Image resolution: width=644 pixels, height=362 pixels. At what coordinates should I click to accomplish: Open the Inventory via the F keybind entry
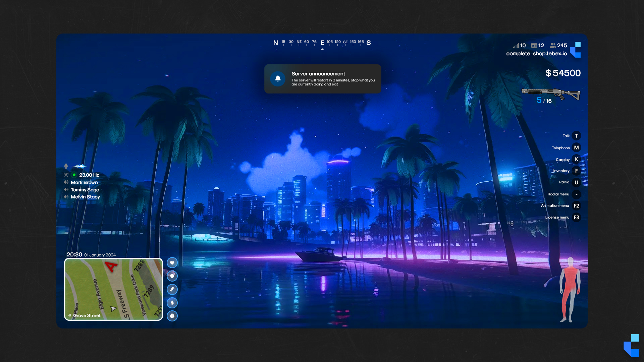click(x=576, y=171)
